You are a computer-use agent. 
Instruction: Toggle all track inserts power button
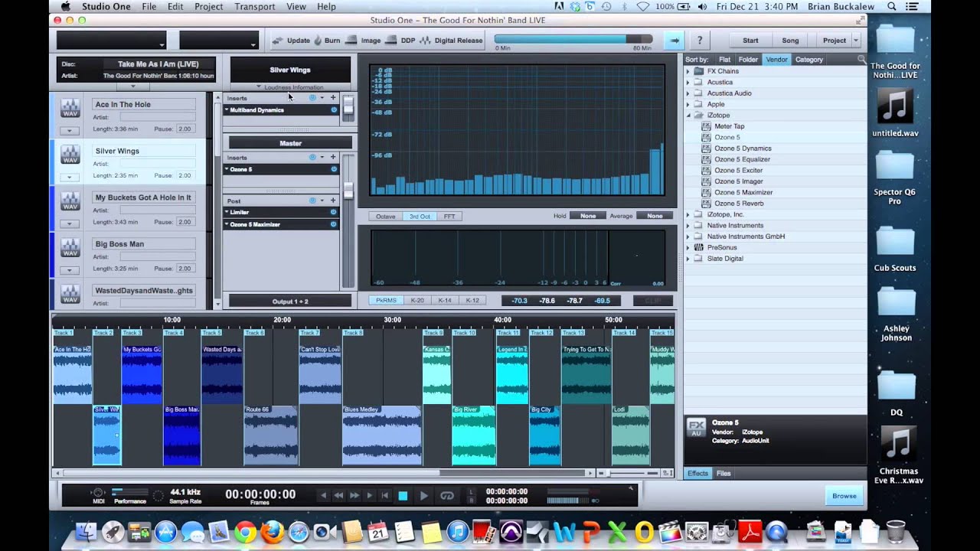tap(312, 98)
